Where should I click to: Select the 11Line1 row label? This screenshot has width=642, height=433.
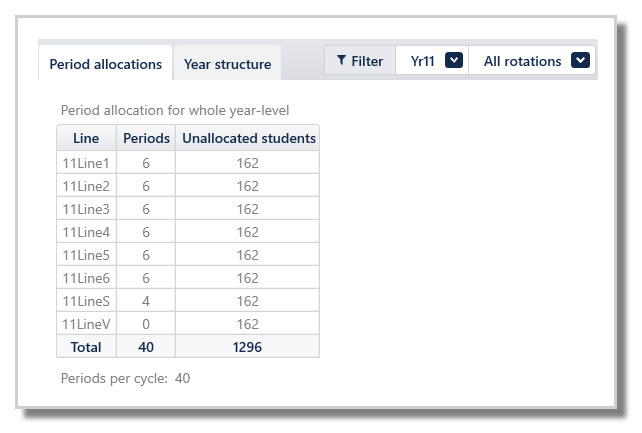(x=86, y=163)
